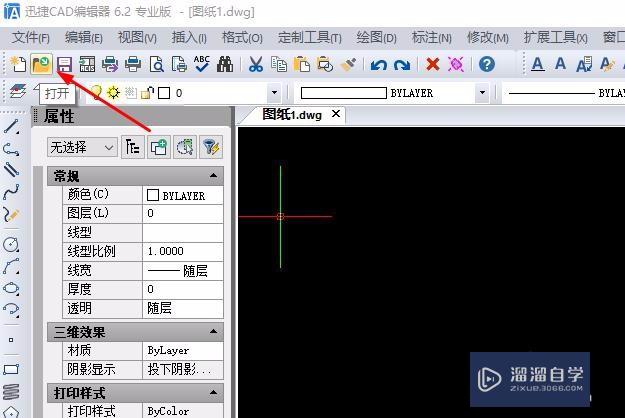The height and width of the screenshot is (418, 625).
Task: Select the Double line tool
Action: (x=12, y=170)
